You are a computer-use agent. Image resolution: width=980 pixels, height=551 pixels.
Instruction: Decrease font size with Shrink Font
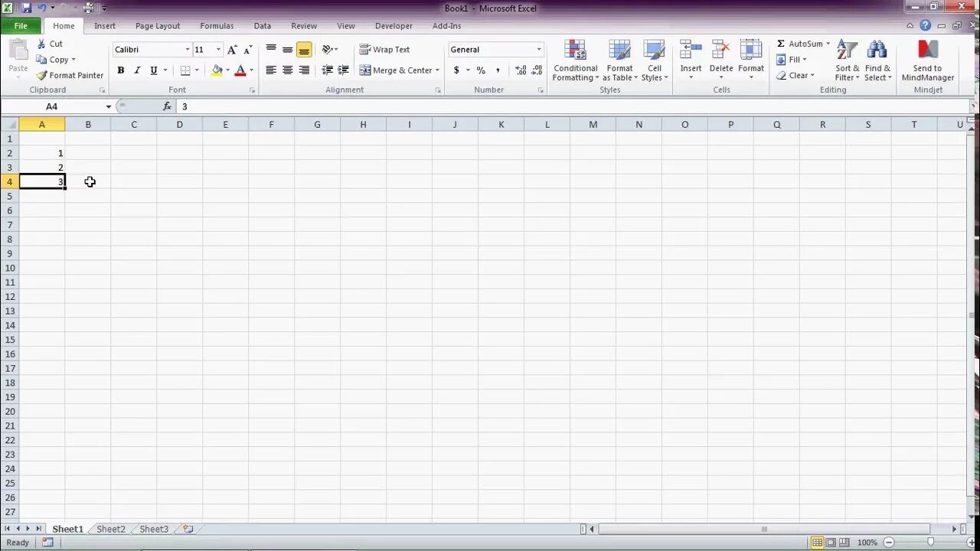coord(247,50)
